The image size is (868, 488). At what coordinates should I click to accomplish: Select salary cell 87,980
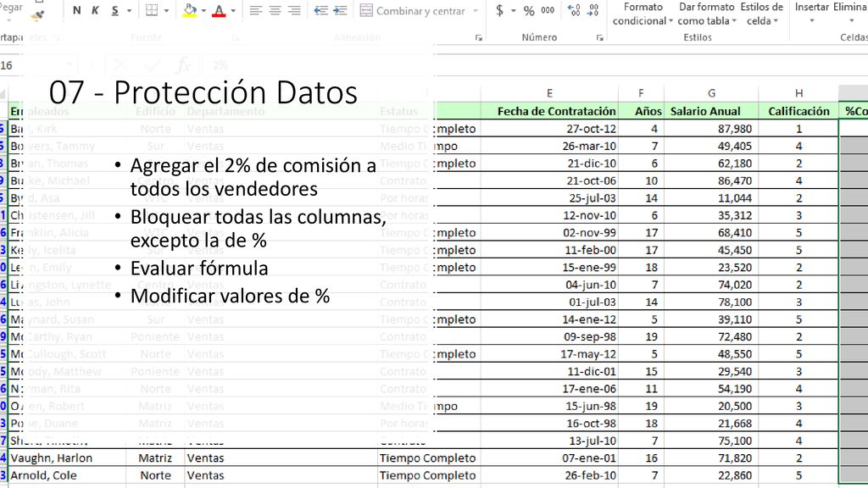711,129
